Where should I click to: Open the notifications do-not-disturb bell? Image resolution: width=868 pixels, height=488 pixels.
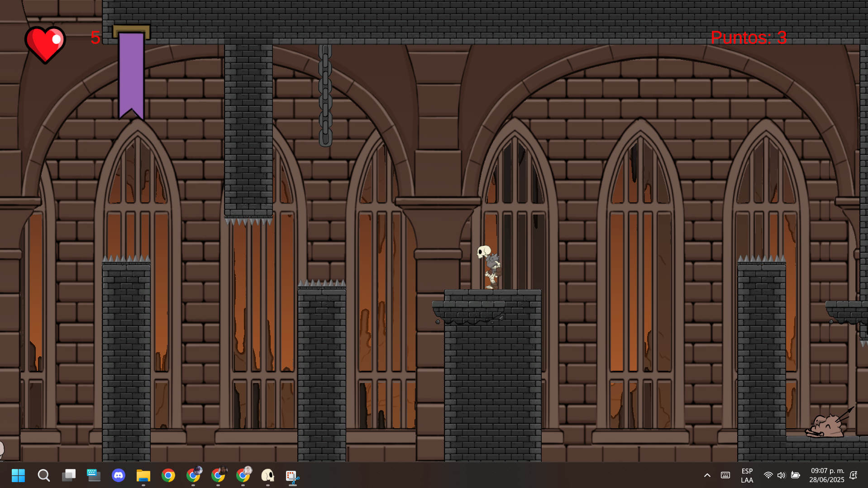[x=854, y=475]
